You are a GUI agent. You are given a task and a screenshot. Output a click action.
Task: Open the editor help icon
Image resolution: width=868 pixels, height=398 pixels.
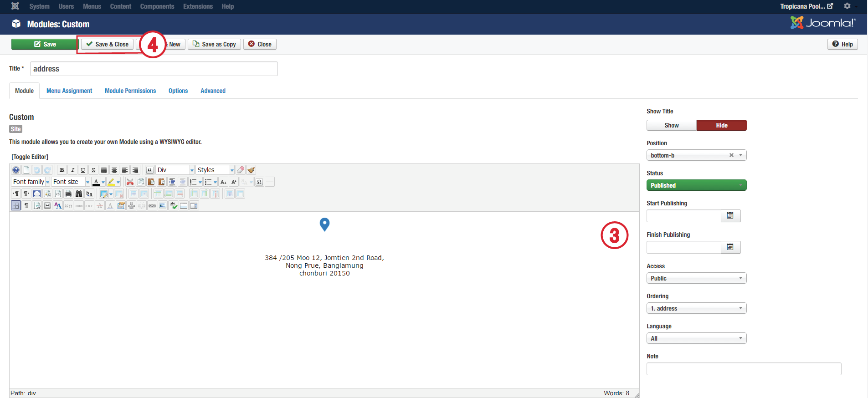tap(16, 170)
